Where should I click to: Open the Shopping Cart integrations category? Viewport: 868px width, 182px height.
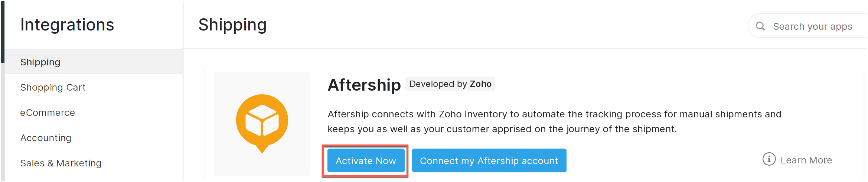[x=53, y=87]
